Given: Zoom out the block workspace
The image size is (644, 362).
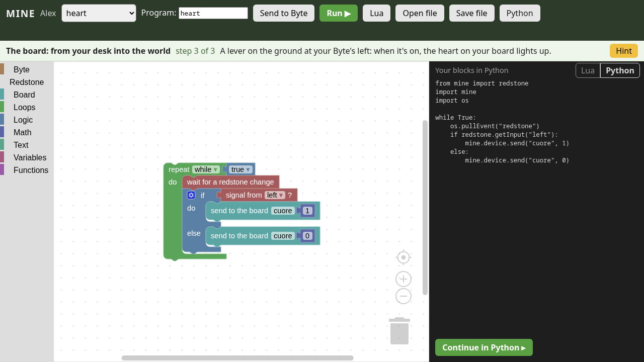Looking at the screenshot, I should 404,296.
